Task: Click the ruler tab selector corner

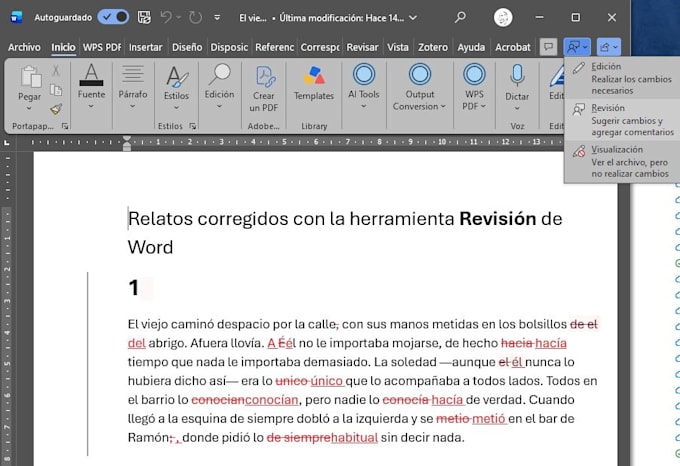Action: tap(7, 142)
